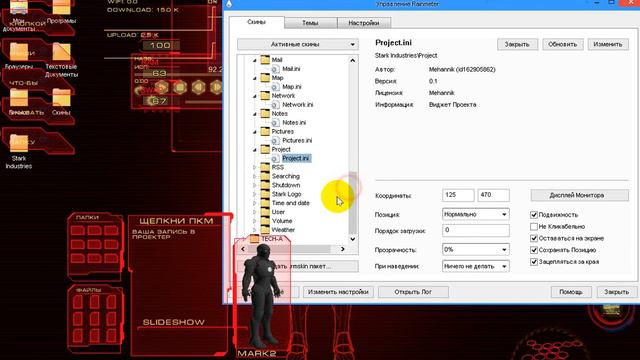This screenshot has width=640, height=360.
Task: Click the previous track hexagon on the player widget
Action: point(198,87)
